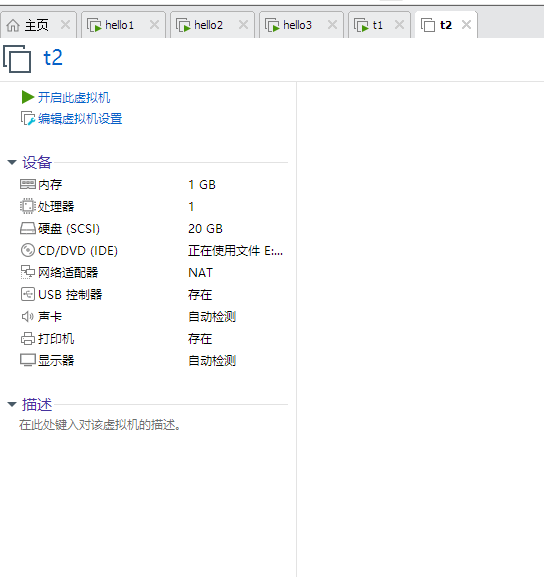This screenshot has width=544, height=577.
Task: Open 硬盘 (SCSI) device settings
Action: click(68, 229)
